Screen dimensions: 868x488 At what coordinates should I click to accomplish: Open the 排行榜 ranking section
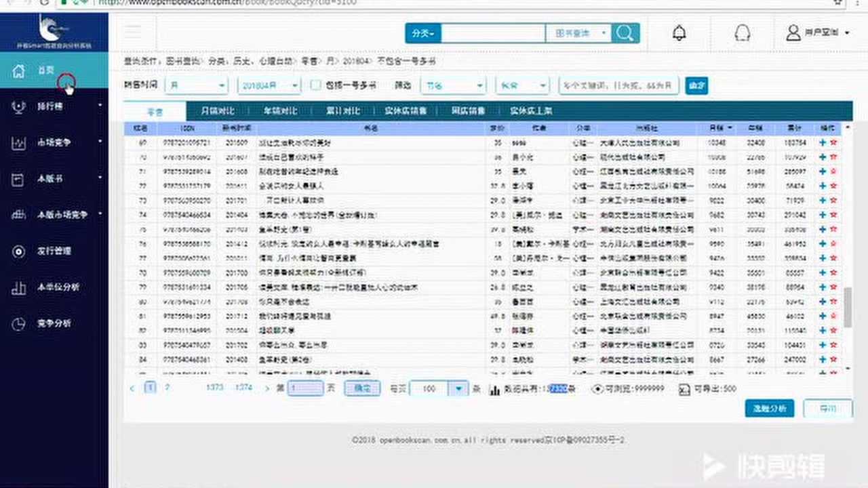(x=43, y=106)
